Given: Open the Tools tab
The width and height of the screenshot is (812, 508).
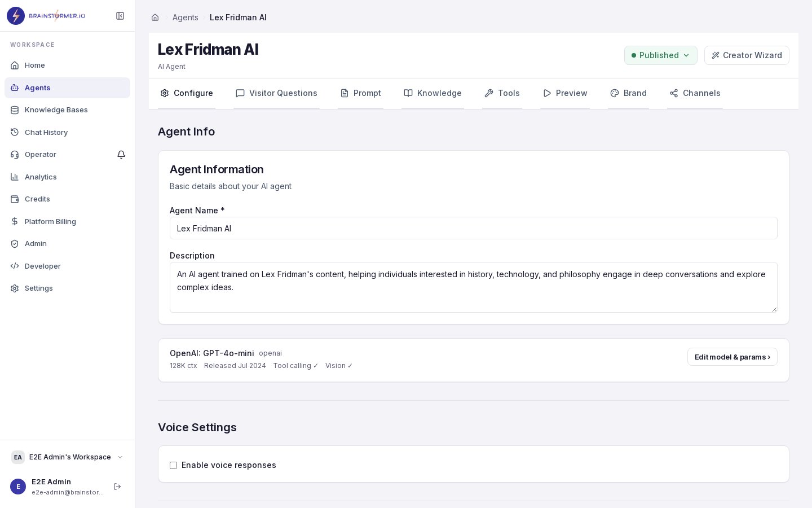Looking at the screenshot, I should pyautogui.click(x=502, y=93).
